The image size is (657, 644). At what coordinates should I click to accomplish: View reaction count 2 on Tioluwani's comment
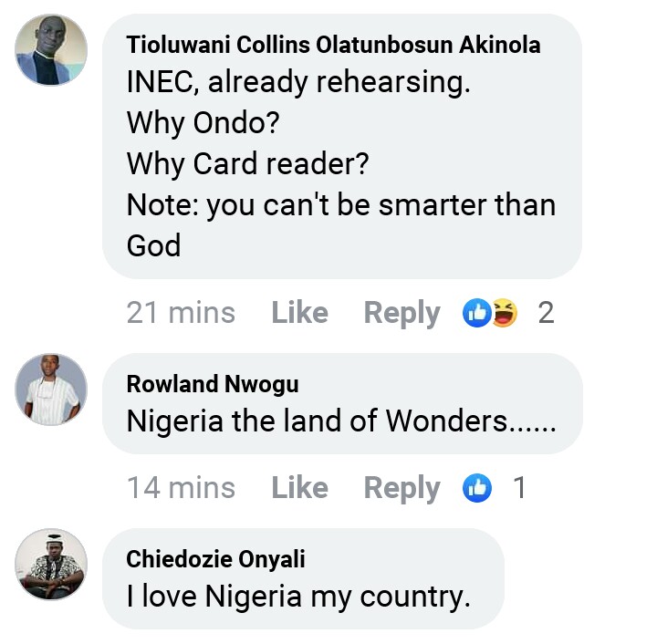546,313
